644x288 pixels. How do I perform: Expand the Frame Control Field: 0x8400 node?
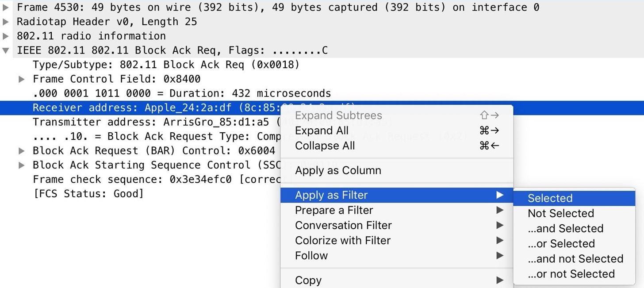click(21, 79)
